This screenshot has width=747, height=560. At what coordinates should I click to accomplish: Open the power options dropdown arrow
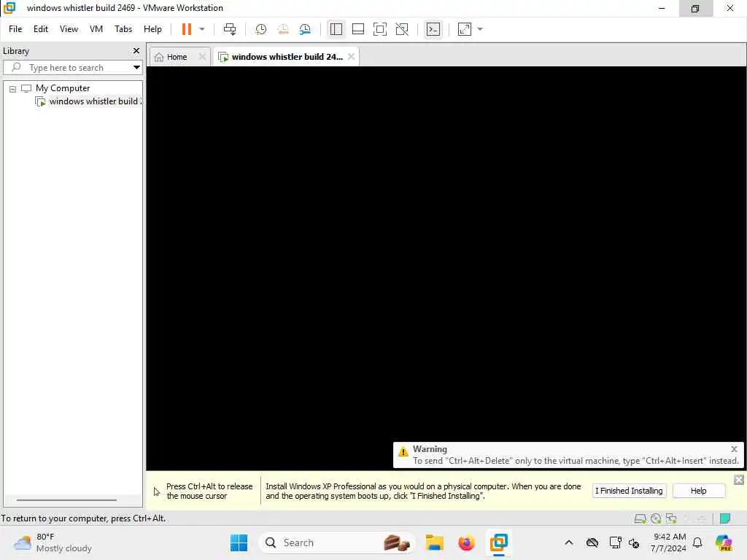click(202, 29)
